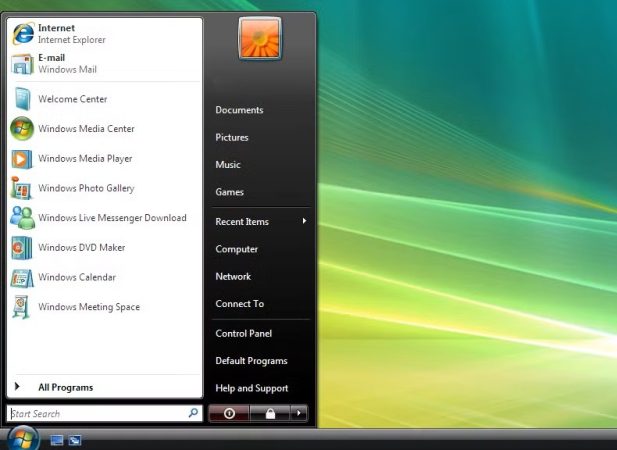Viewport: 617px width, 450px height.
Task: Click in the Start Search field
Action: coord(105,413)
